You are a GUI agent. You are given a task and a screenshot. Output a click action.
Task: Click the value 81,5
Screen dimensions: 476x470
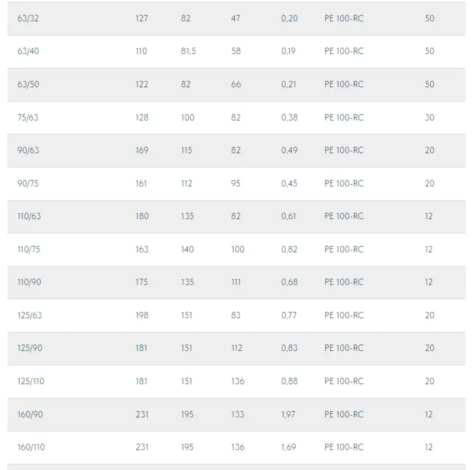pyautogui.click(x=188, y=51)
